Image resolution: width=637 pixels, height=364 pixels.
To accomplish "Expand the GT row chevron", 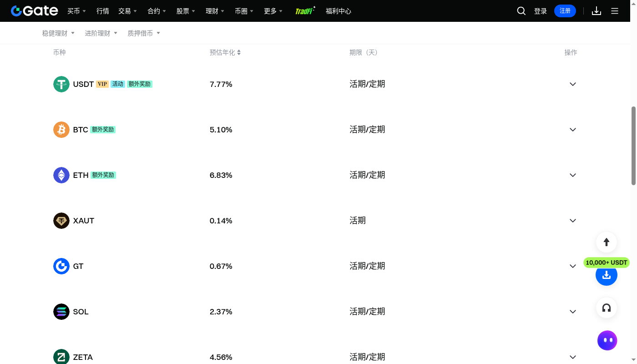I will (x=573, y=266).
